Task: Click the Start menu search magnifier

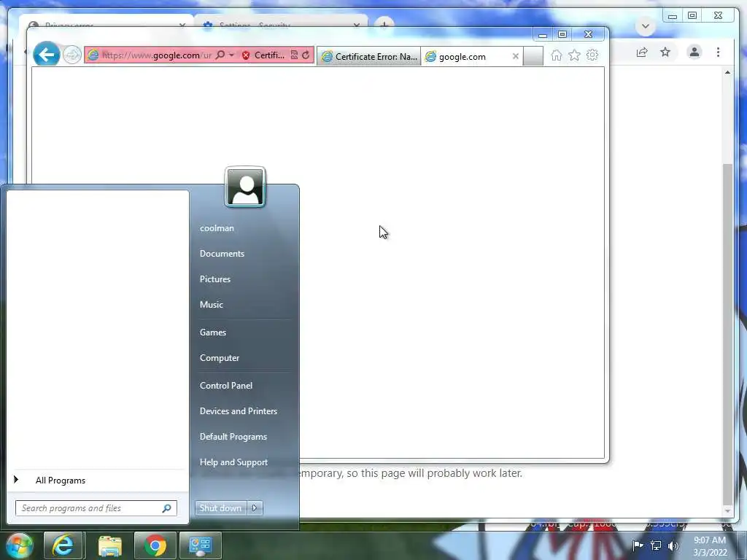Action: pyautogui.click(x=167, y=508)
